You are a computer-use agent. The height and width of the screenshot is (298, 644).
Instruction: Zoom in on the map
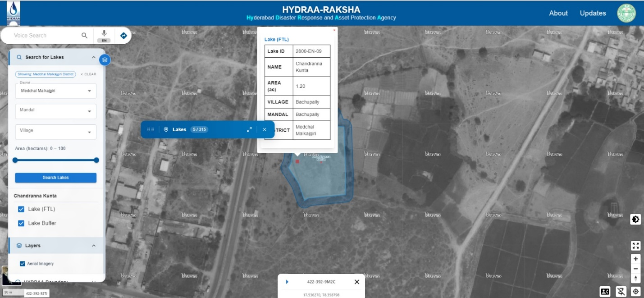click(x=635, y=259)
